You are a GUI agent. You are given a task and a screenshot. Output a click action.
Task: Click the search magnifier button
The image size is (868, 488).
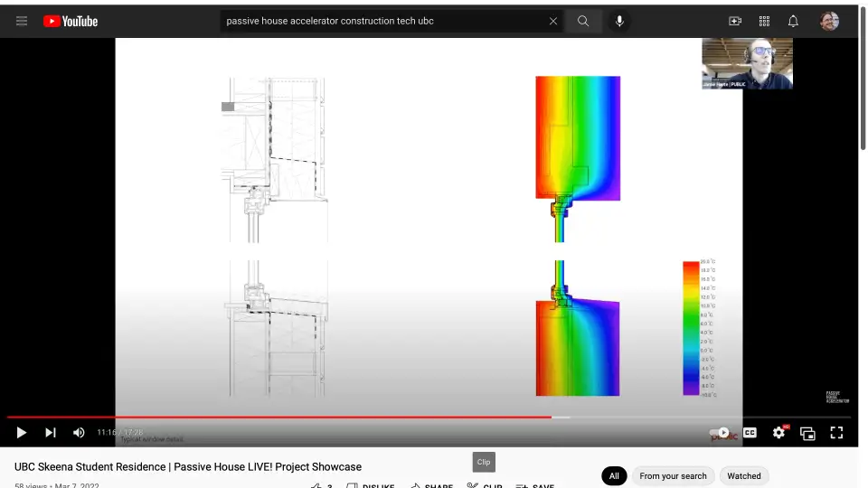583,21
